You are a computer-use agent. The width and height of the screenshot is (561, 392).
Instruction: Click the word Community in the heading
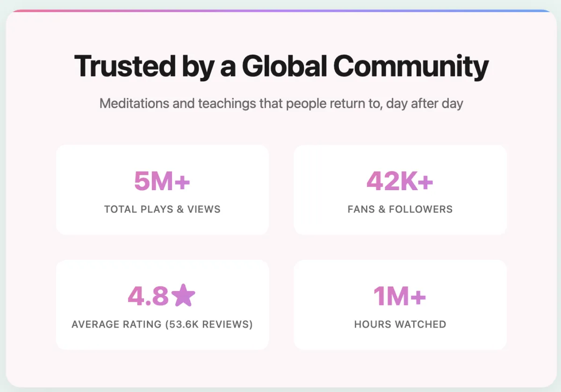(410, 66)
